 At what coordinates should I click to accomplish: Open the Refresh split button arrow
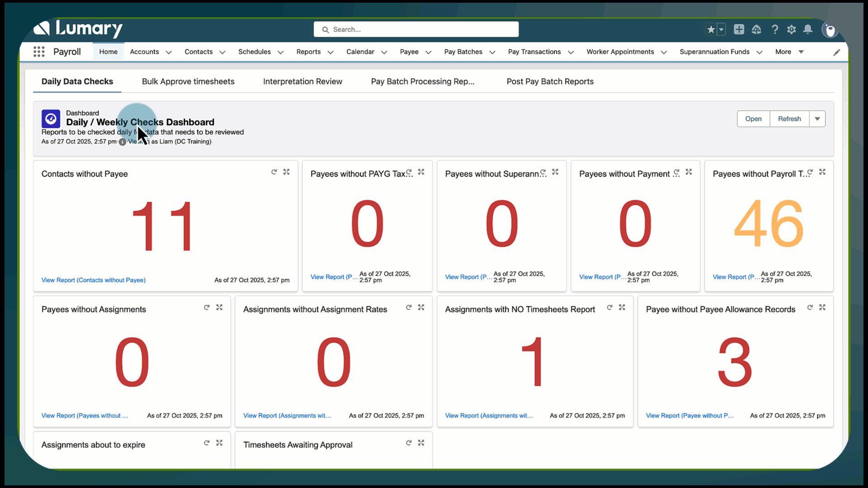click(817, 118)
